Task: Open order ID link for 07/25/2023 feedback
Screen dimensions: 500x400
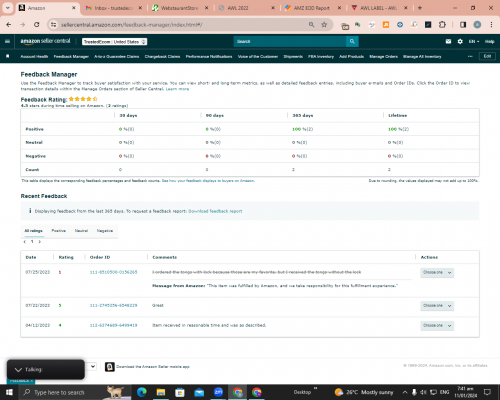Action: point(113,272)
